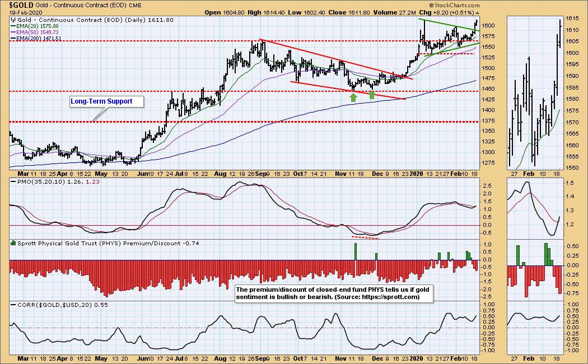Click the 1450 price axis label
Image resolution: width=588 pixels, height=364 pixels.
tap(489, 89)
